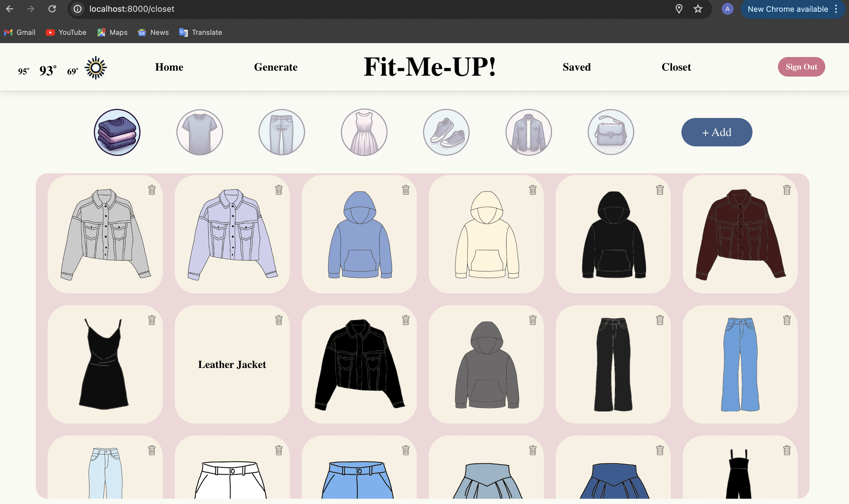Filter closet by t-shirt category icon
849x504 pixels.
[199, 132]
